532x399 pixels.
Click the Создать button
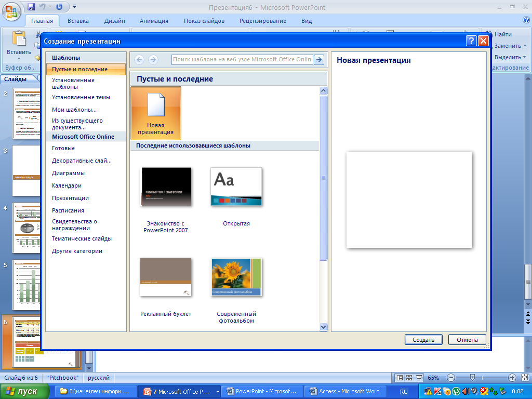423,340
